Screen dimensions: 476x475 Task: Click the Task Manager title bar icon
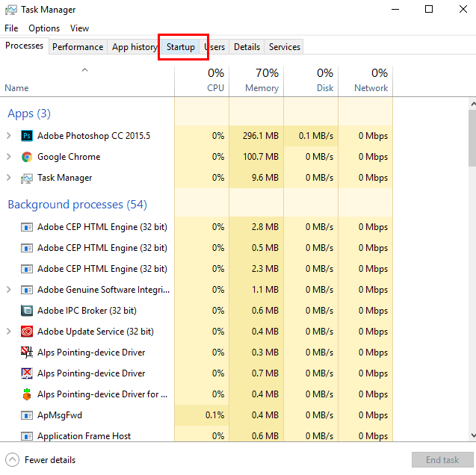coord(11,10)
